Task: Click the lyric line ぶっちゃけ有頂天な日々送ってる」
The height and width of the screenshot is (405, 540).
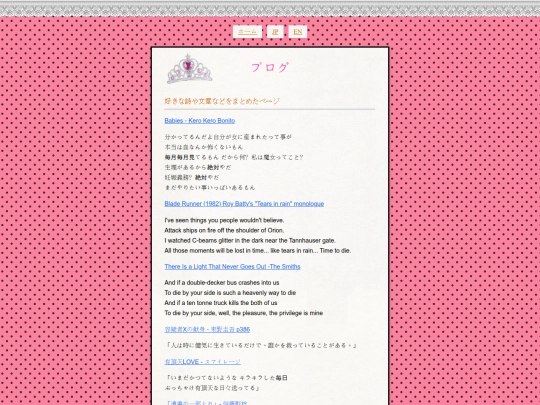Action: (x=212, y=388)
